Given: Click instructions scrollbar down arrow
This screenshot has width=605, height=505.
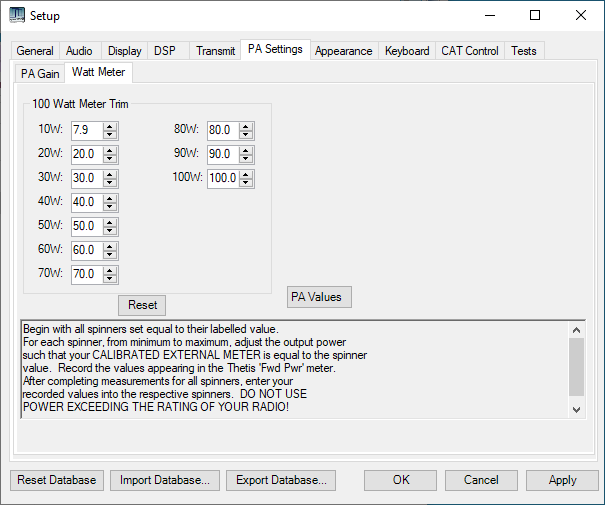Looking at the screenshot, I should 576,410.
